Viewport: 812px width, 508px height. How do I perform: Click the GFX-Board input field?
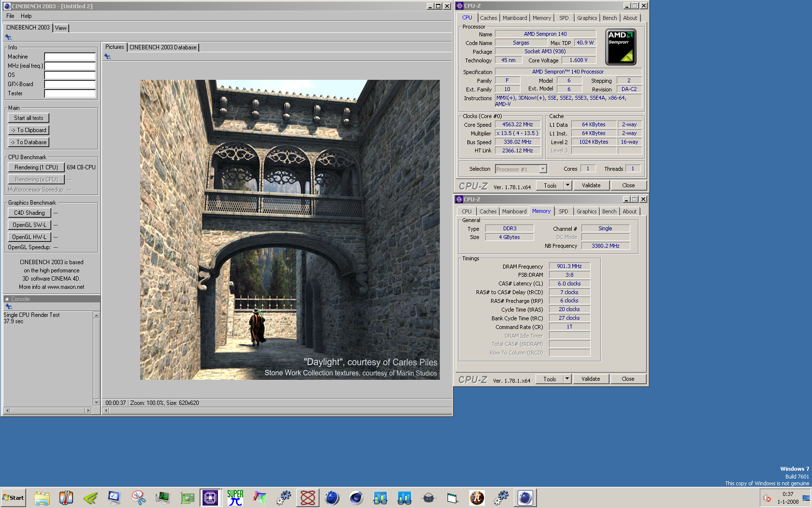[x=70, y=84]
